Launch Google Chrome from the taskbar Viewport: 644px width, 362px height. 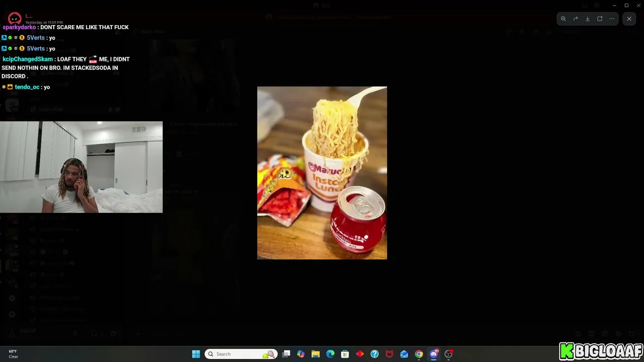[419, 354]
